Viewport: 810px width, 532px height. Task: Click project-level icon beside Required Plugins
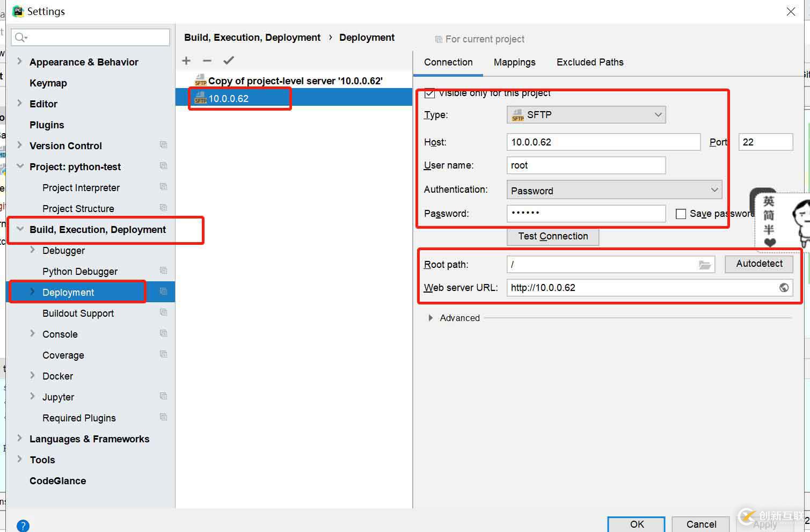pyautogui.click(x=164, y=417)
